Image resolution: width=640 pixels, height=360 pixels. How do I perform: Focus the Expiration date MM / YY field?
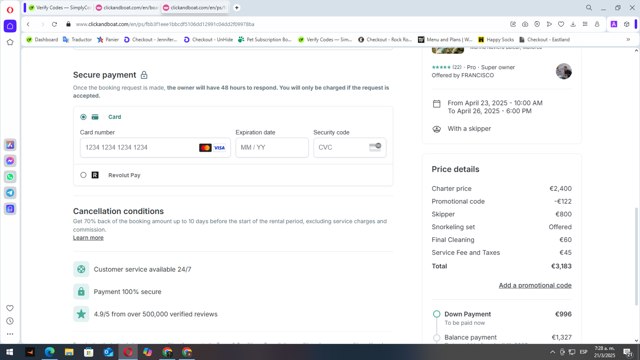pyautogui.click(x=272, y=147)
